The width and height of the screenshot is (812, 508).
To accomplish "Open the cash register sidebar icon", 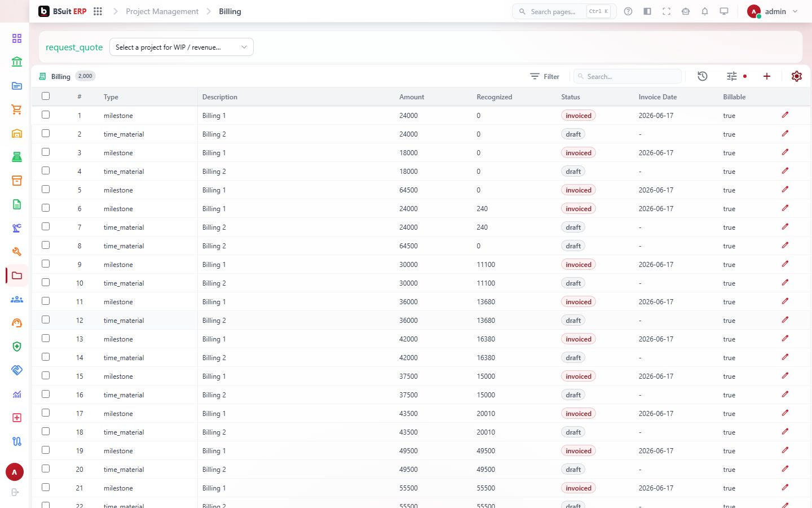I will click(17, 157).
